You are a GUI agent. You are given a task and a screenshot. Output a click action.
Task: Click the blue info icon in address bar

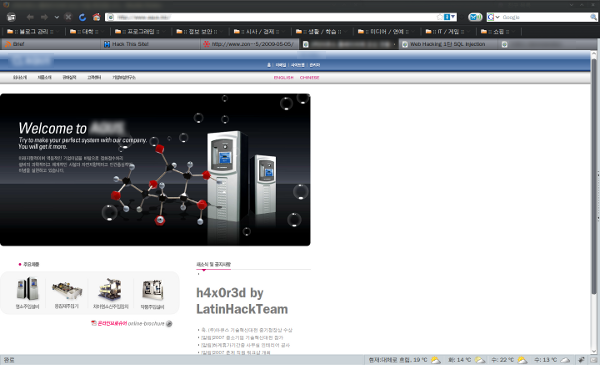click(x=447, y=17)
